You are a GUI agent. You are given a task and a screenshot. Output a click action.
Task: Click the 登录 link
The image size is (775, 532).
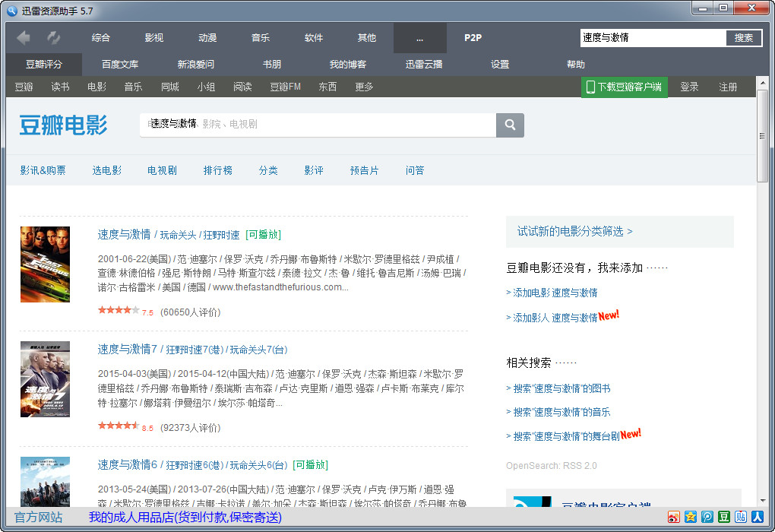pyautogui.click(x=689, y=87)
